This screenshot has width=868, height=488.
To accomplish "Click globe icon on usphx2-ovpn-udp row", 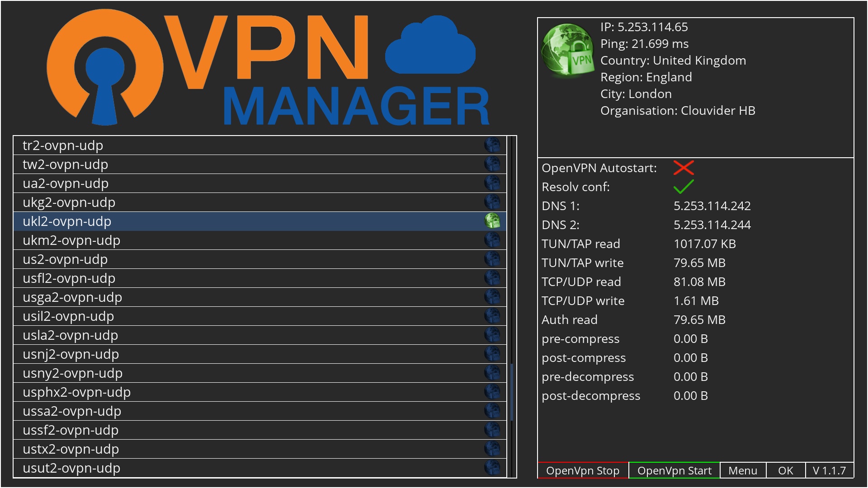I will pyautogui.click(x=492, y=392).
